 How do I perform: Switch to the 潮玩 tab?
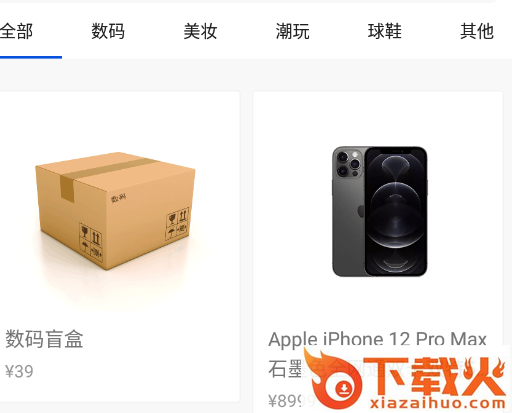pos(292,31)
